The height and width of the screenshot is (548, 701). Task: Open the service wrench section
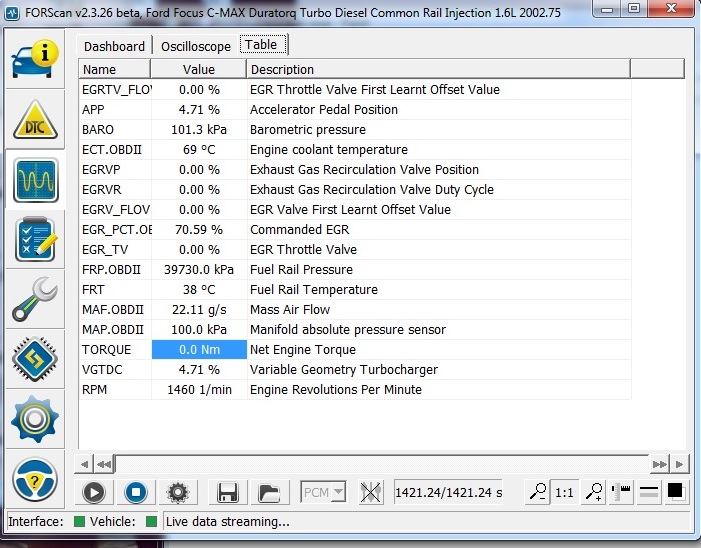pyautogui.click(x=34, y=299)
